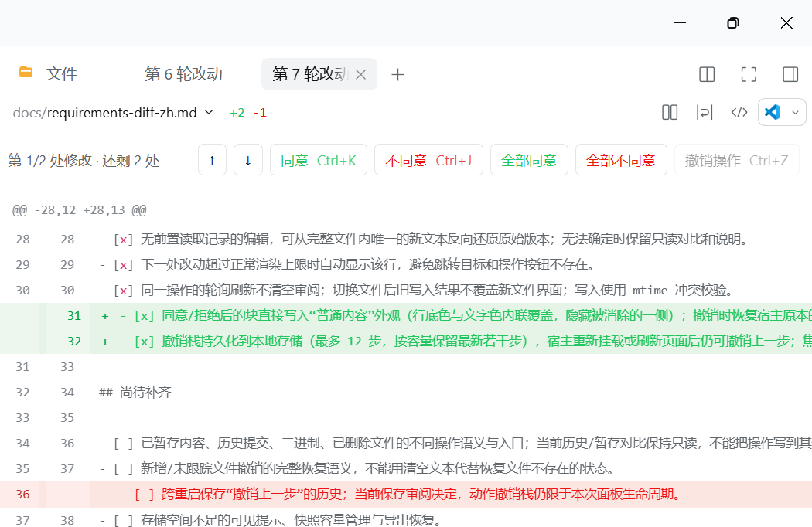Toggle the split editor layout icon
The width and height of the screenshot is (812, 527).
(707, 74)
